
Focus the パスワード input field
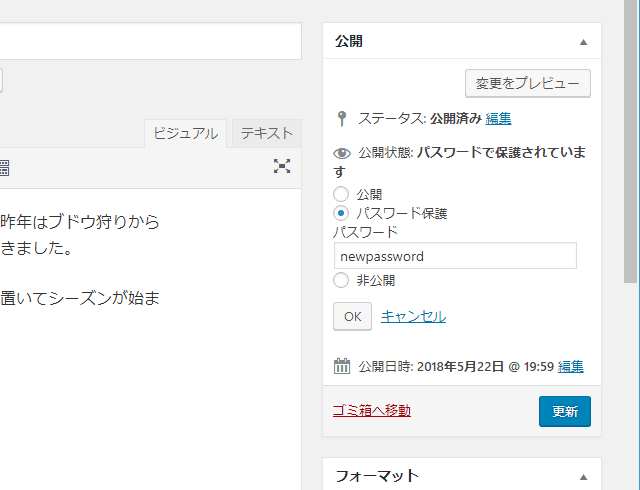click(x=455, y=256)
